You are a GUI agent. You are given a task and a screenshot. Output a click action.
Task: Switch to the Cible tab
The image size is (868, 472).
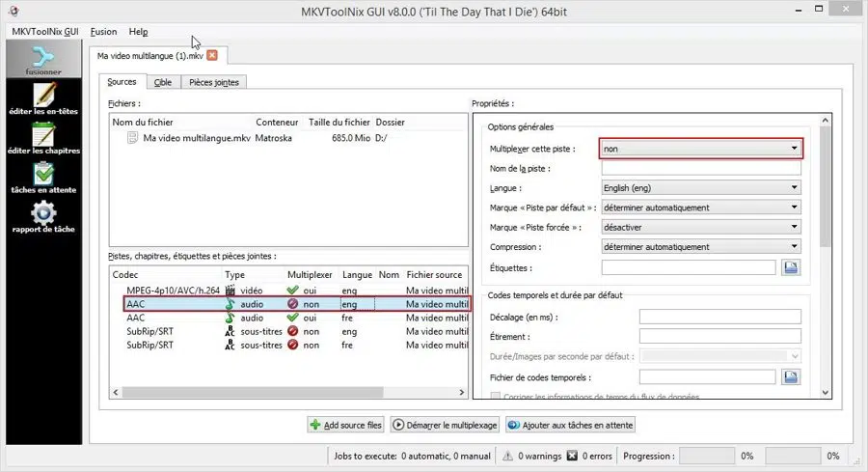pos(163,83)
